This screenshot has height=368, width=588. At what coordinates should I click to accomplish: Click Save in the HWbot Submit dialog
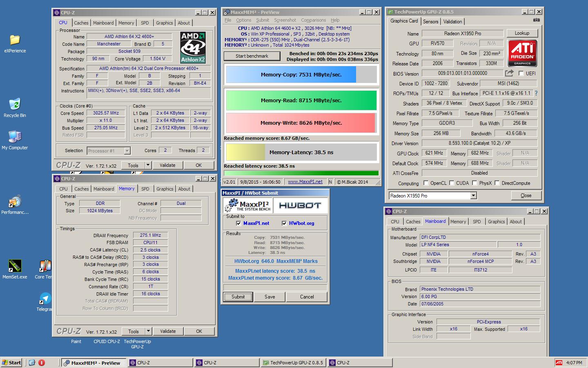[x=269, y=297]
